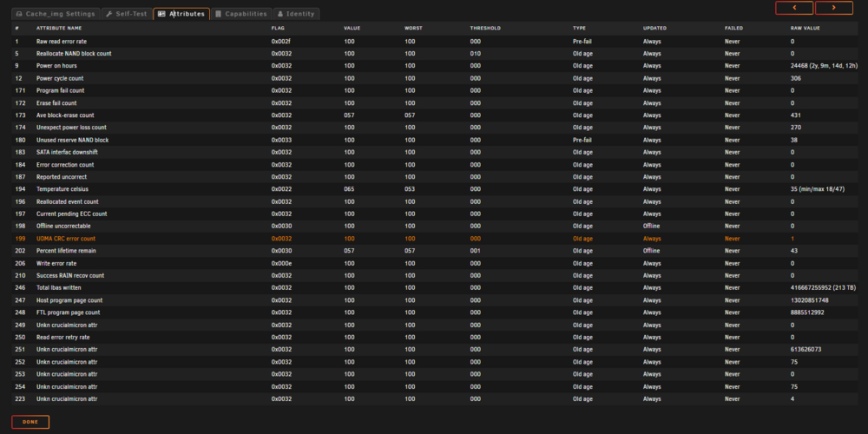
Task: Select Unexpect power loss count row
Action: (435, 128)
